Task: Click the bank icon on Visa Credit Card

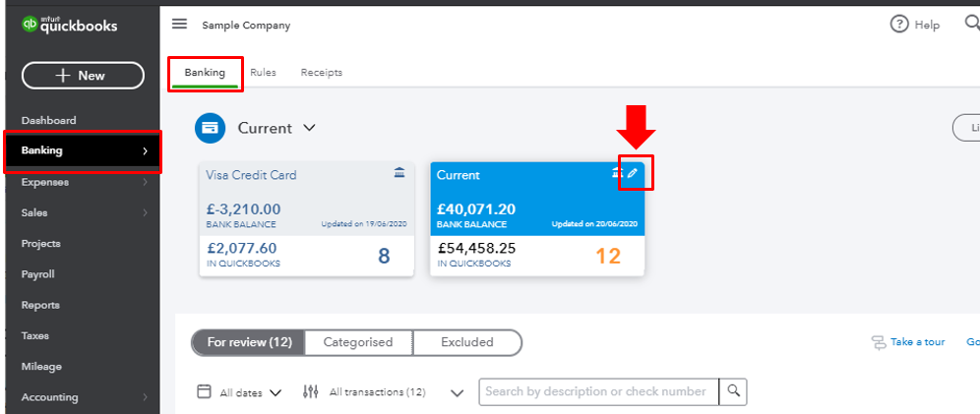Action: click(x=398, y=174)
